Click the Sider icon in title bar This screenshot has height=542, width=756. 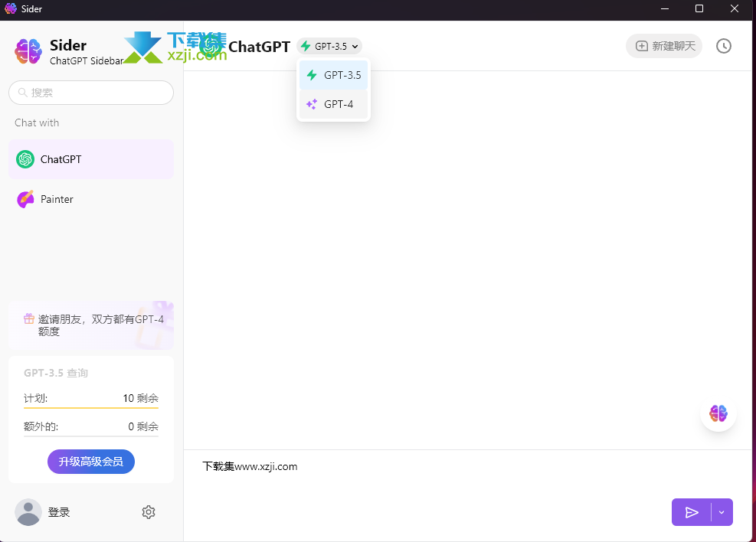(11, 8)
